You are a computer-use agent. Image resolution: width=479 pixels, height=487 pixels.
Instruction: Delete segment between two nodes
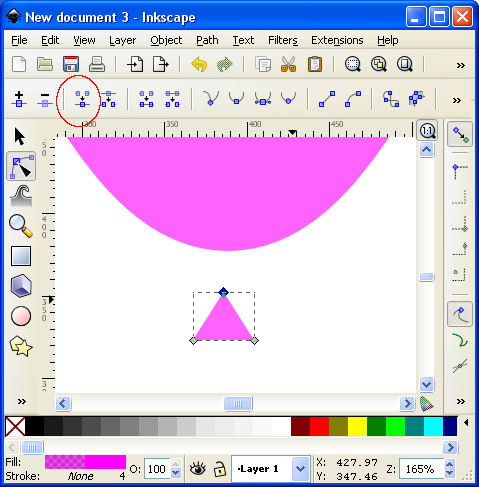point(172,99)
